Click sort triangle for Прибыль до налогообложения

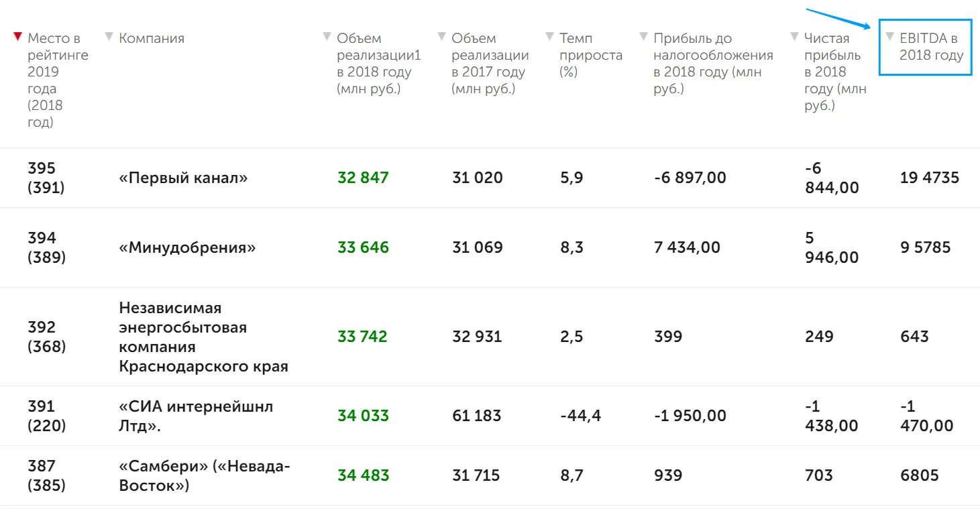(x=644, y=36)
